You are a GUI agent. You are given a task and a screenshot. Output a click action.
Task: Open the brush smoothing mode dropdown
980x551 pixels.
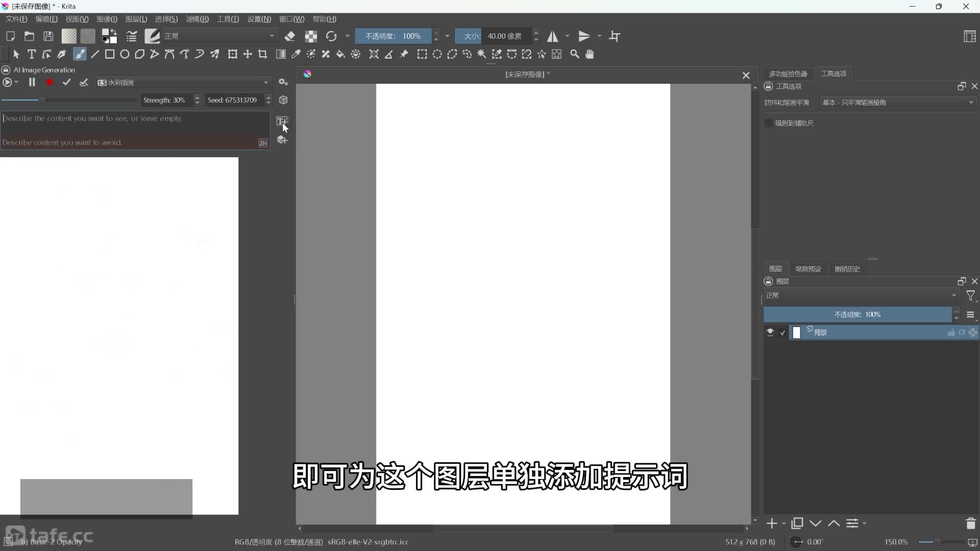point(898,103)
